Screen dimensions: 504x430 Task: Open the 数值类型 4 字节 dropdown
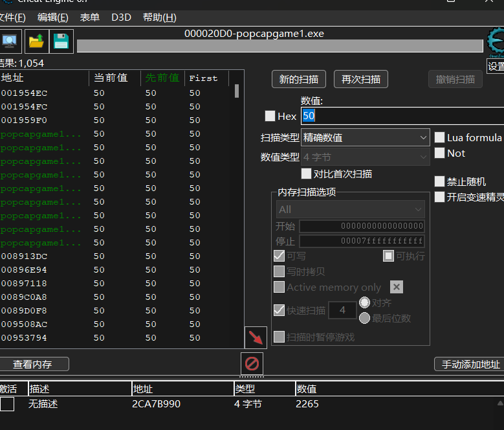[x=365, y=157]
